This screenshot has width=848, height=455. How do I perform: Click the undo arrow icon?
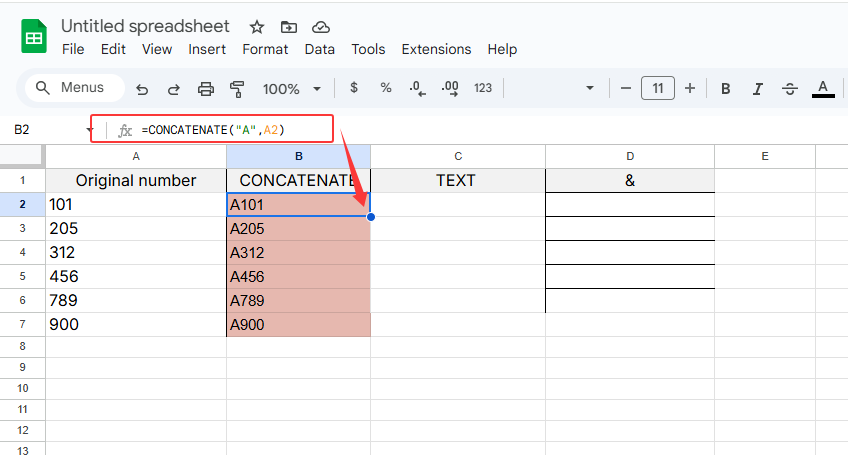tap(142, 88)
